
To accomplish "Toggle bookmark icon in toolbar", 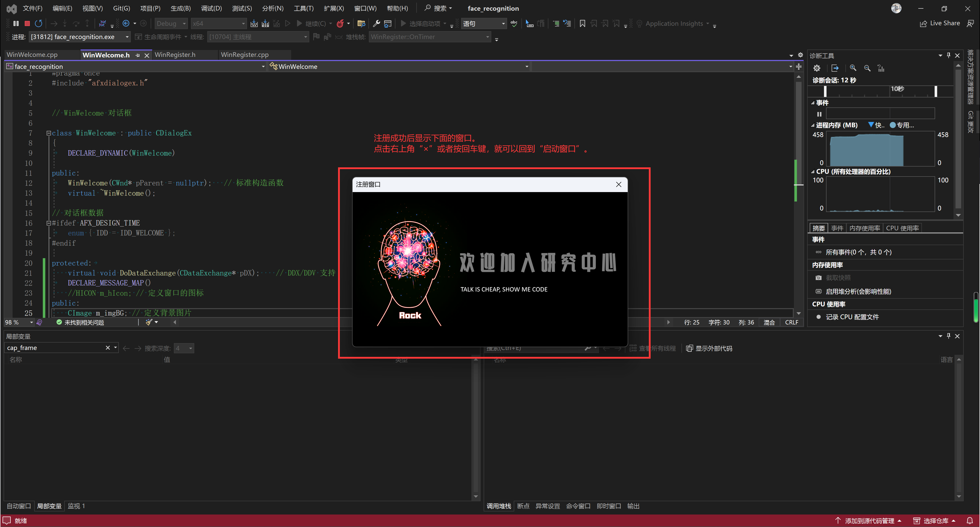I will [x=582, y=24].
